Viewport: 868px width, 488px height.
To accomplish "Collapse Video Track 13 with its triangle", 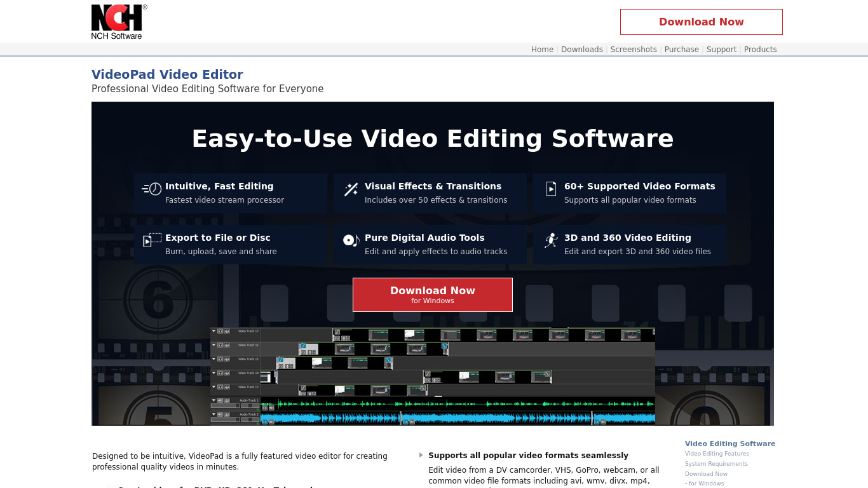I will [214, 387].
